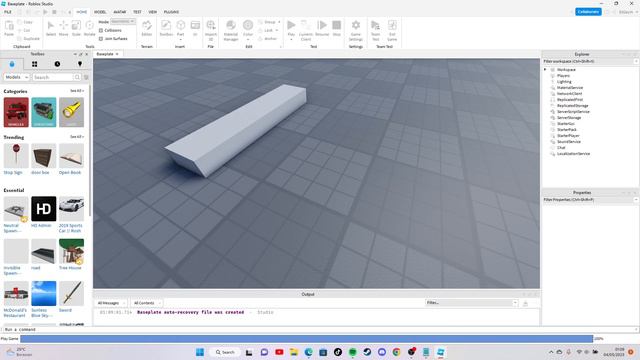Switch to the AVATAR ribbon tab
Screen dimensions: 640x360
click(120, 12)
